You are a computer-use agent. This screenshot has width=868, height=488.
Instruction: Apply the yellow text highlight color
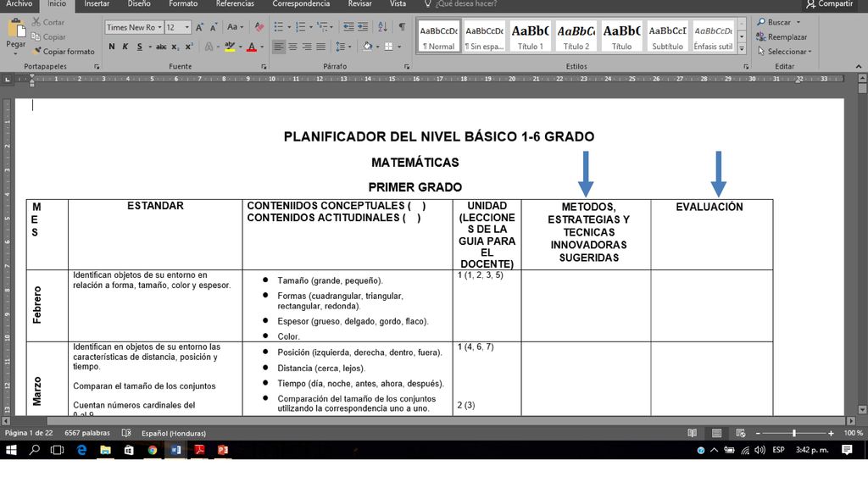tap(230, 47)
